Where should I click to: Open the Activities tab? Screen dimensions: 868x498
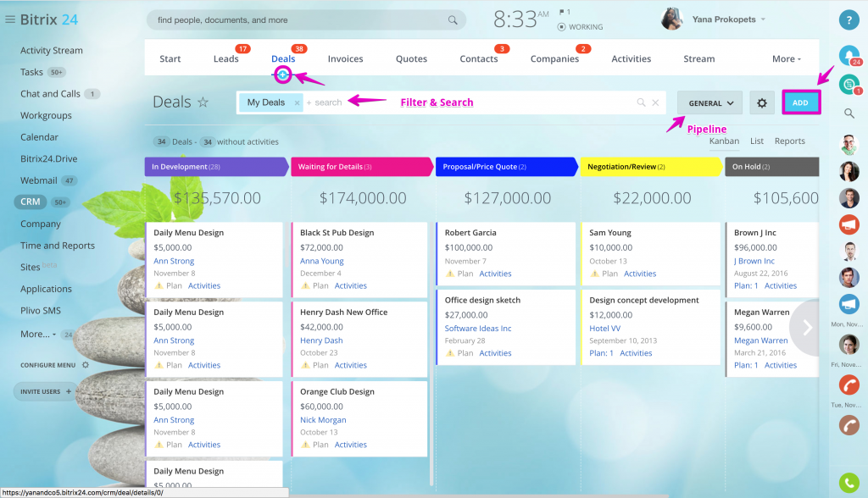(x=631, y=58)
